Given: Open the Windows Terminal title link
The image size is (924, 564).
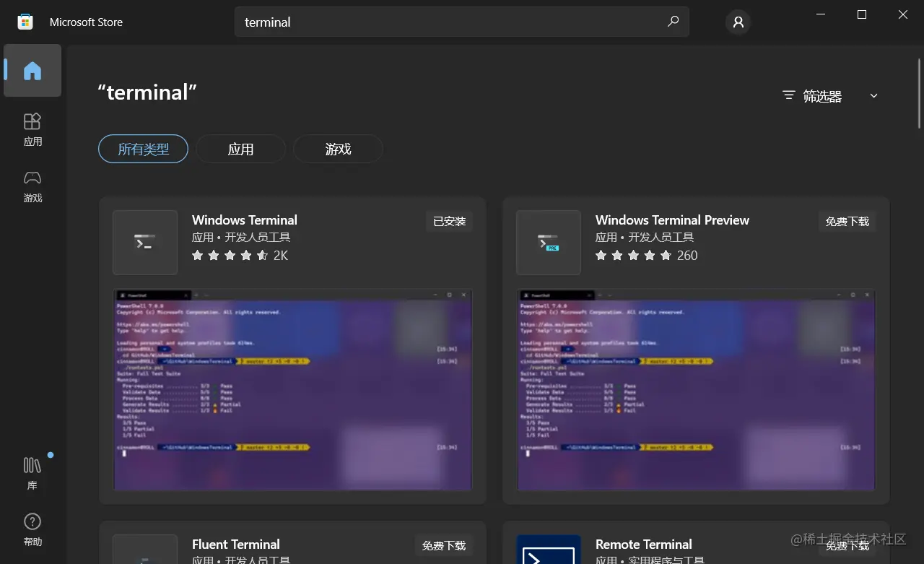Looking at the screenshot, I should pos(245,220).
